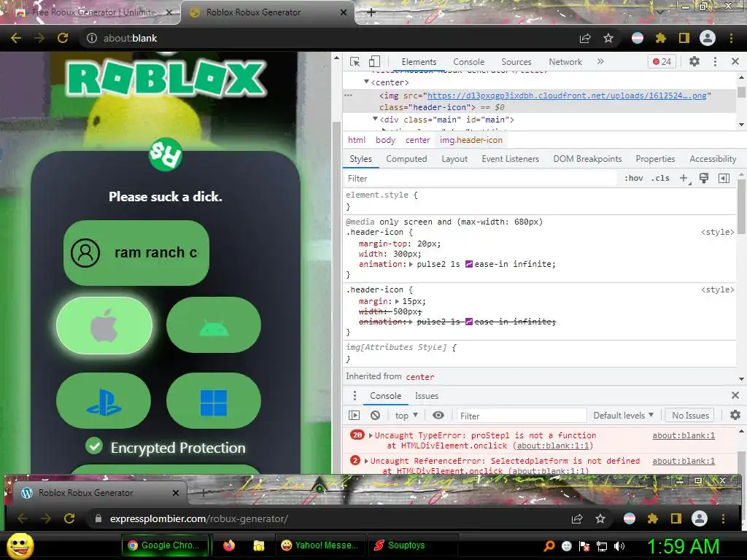Add a new style rule plus icon

point(684,178)
